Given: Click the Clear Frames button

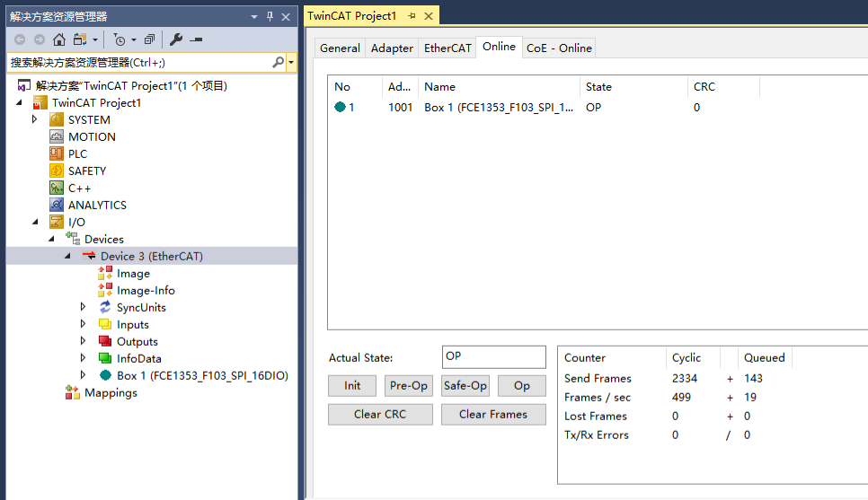Looking at the screenshot, I should [x=493, y=414].
